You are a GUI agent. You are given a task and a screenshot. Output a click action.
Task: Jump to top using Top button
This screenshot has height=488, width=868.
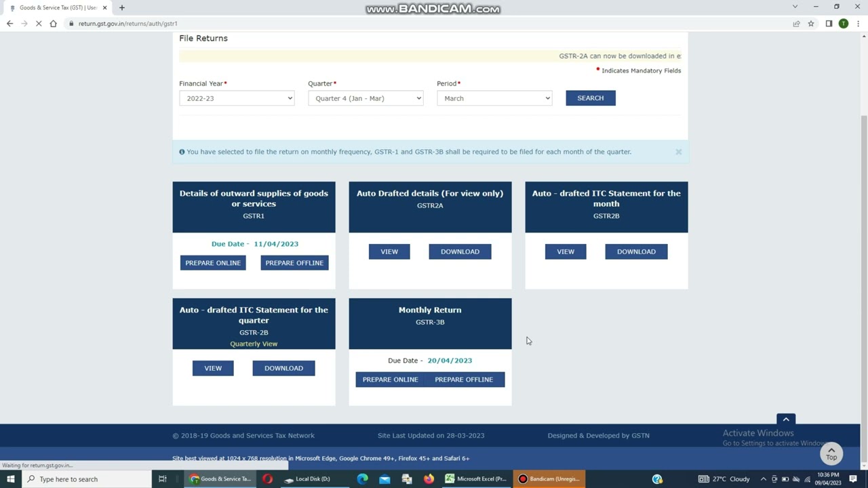tap(831, 453)
